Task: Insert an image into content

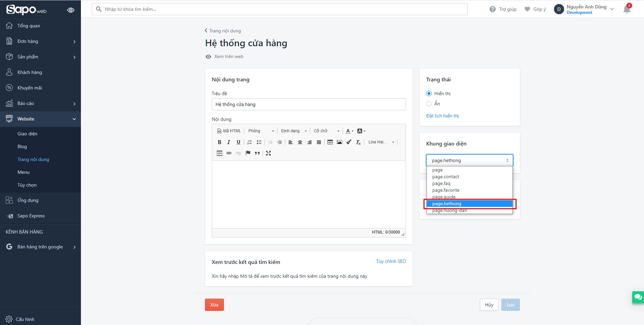Action: point(340,142)
